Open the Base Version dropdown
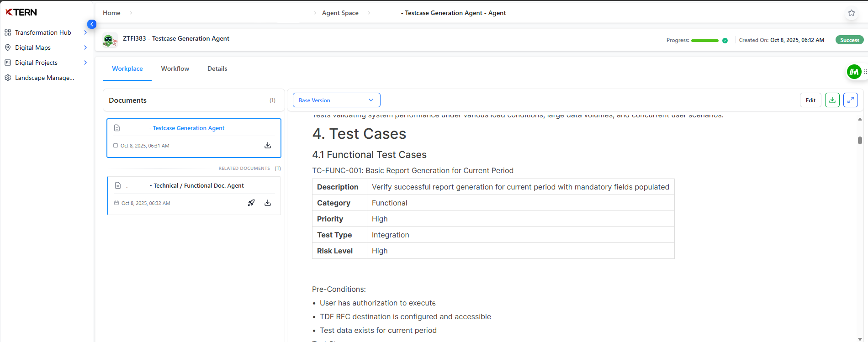868x342 pixels. click(x=336, y=100)
